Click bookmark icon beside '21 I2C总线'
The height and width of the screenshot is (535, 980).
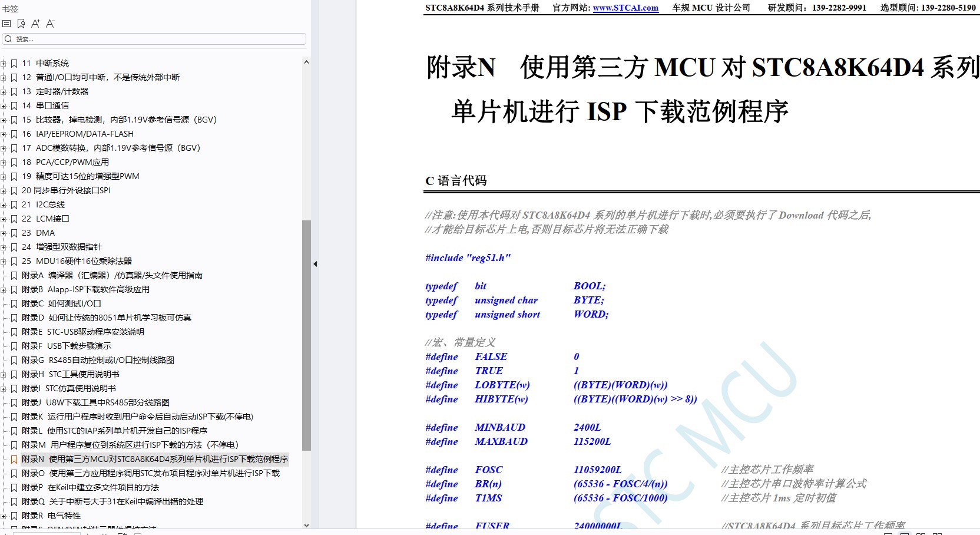coord(14,204)
